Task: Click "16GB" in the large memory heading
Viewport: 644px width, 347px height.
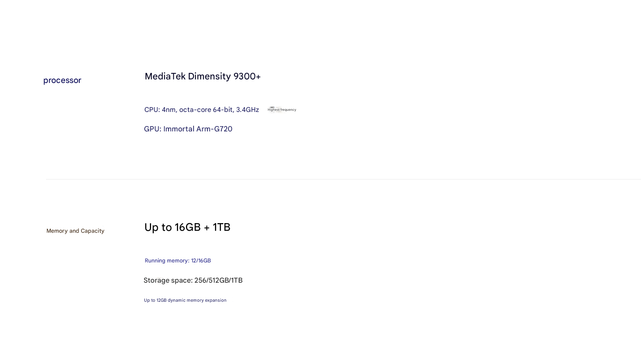Action: (x=188, y=227)
